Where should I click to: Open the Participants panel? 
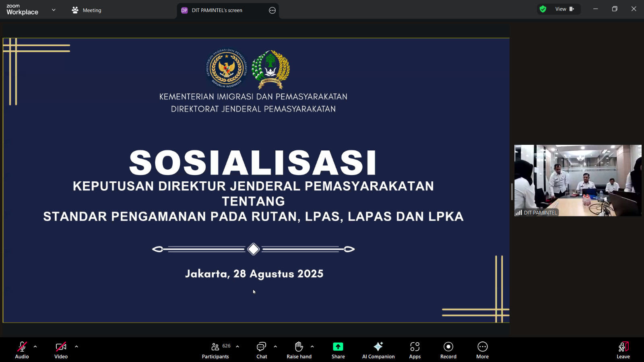point(215,350)
